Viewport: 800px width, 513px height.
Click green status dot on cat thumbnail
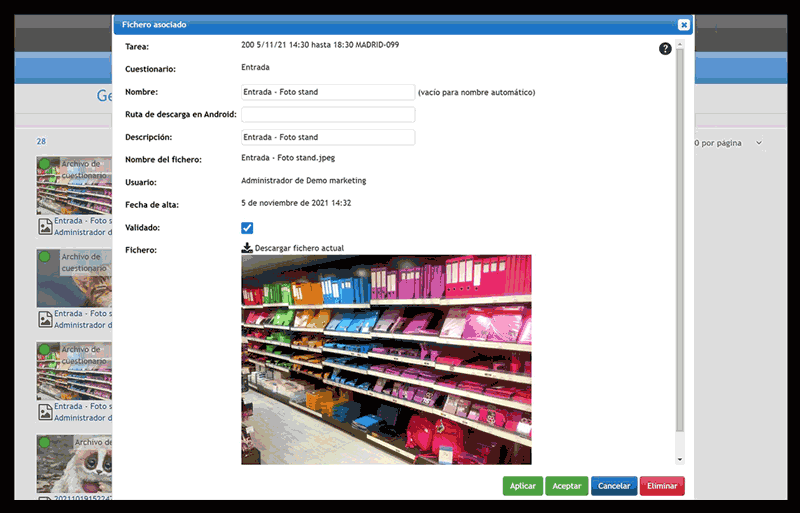point(44,257)
